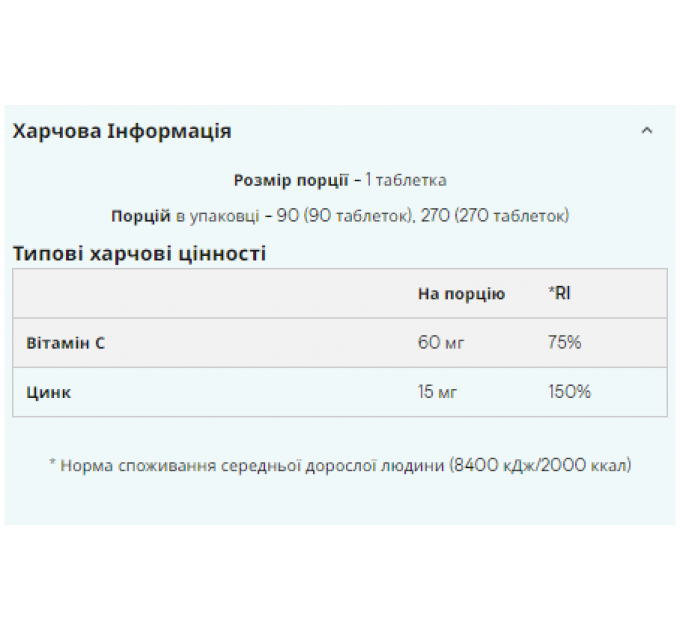Click the 150% zinc reference intake
Image resolution: width=680 pixels, height=630 pixels.
tap(569, 392)
